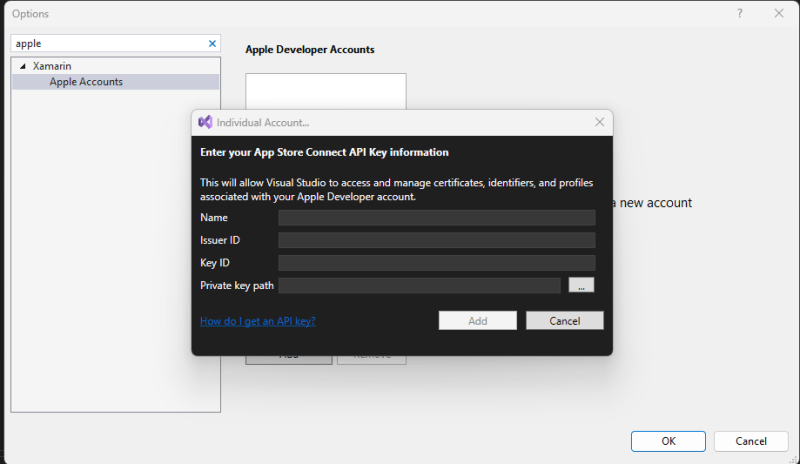
Task: Click the accounts list box in Options
Action: tap(326, 92)
